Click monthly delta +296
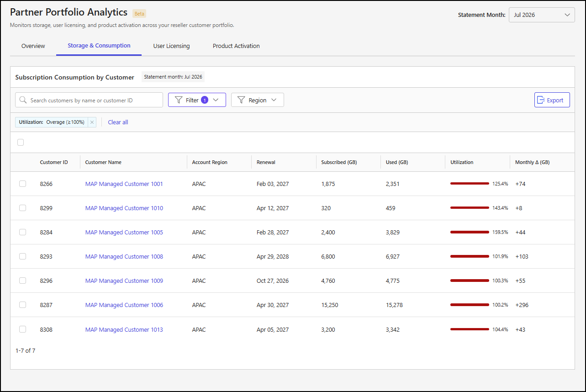The width and height of the screenshot is (586, 392). pos(522,305)
